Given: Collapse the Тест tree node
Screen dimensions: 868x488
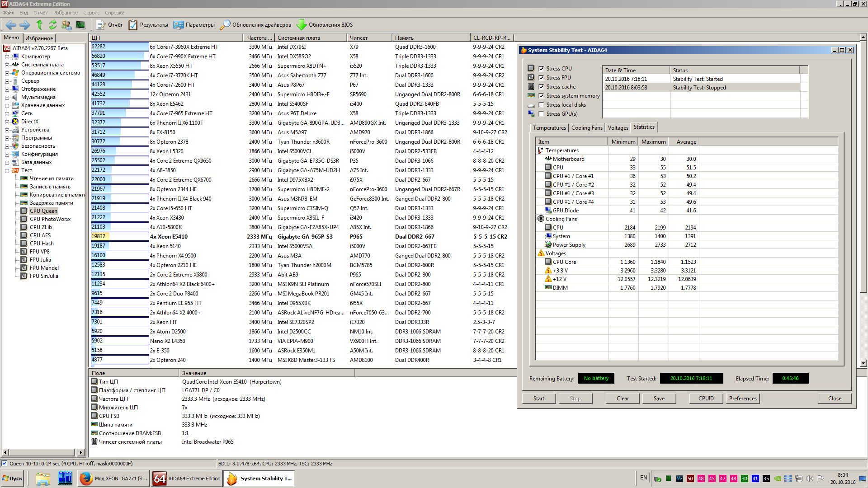Looking at the screenshot, I should click(7, 171).
